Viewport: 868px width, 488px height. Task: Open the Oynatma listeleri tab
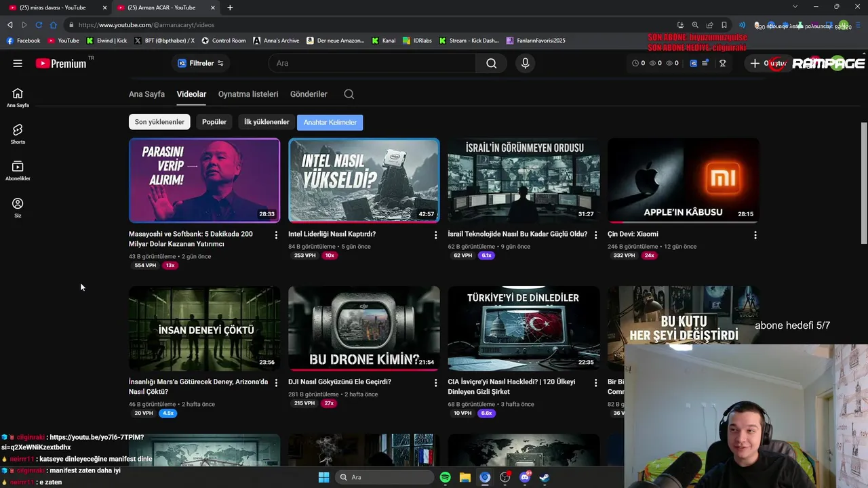tap(248, 94)
